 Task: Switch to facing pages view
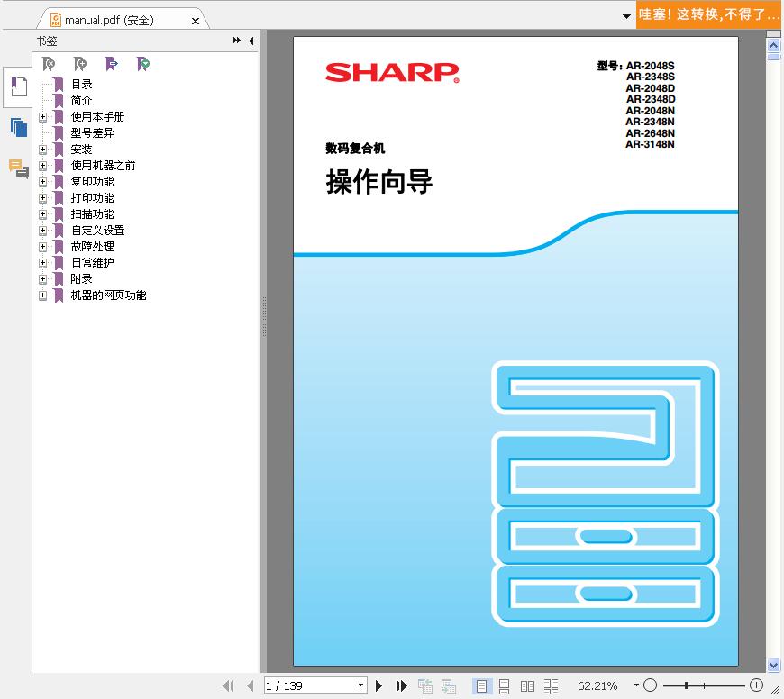pyautogui.click(x=527, y=686)
